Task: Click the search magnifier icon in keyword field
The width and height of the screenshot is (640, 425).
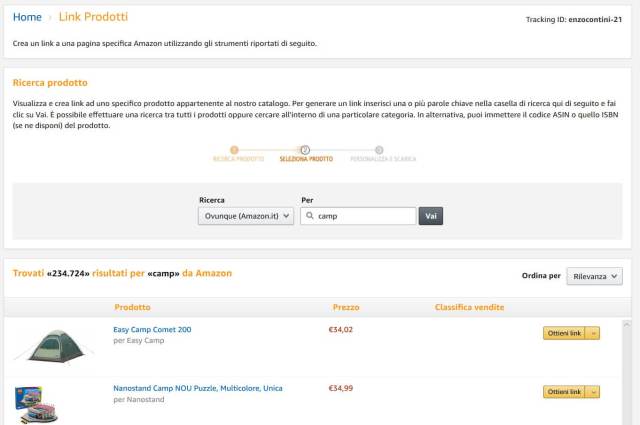Action: click(310, 216)
